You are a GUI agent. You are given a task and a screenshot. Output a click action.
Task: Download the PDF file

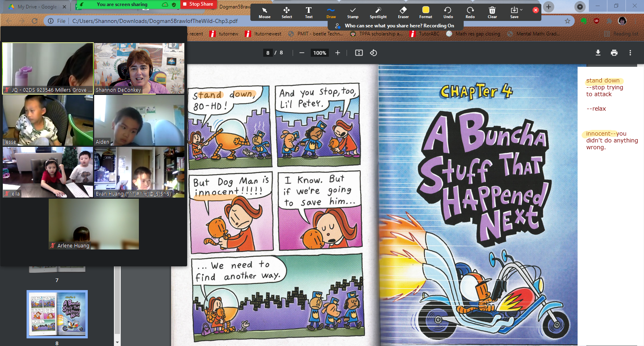598,53
